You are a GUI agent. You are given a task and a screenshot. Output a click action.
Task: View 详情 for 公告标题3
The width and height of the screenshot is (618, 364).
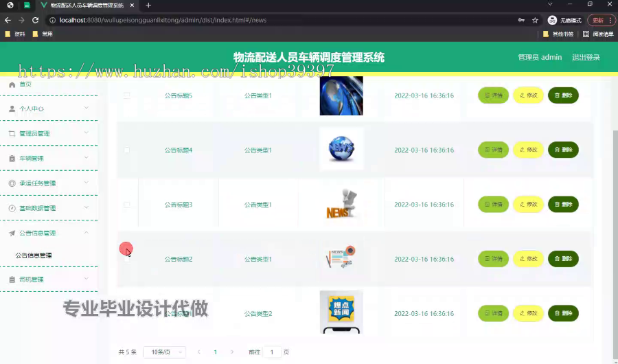pos(493,204)
